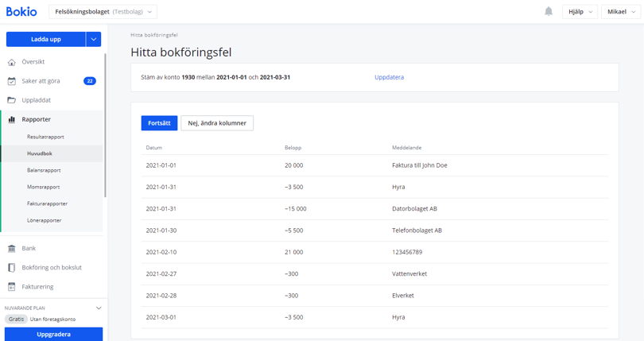Click the Saker att göra calendar icon
Viewport: 644px width, 341px height.
point(12,81)
